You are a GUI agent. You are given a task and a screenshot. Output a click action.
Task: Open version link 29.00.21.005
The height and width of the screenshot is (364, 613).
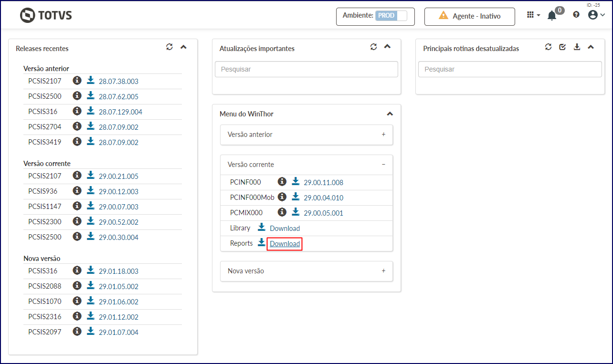coord(118,176)
